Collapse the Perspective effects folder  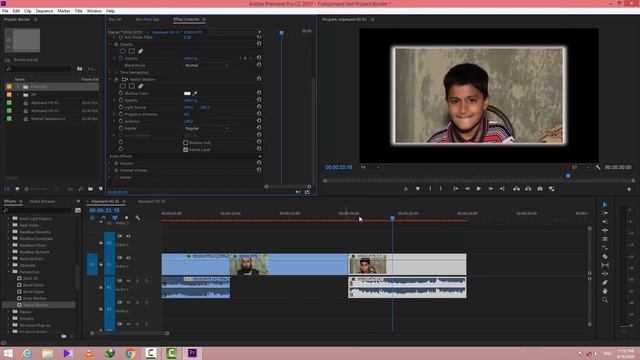[9, 271]
